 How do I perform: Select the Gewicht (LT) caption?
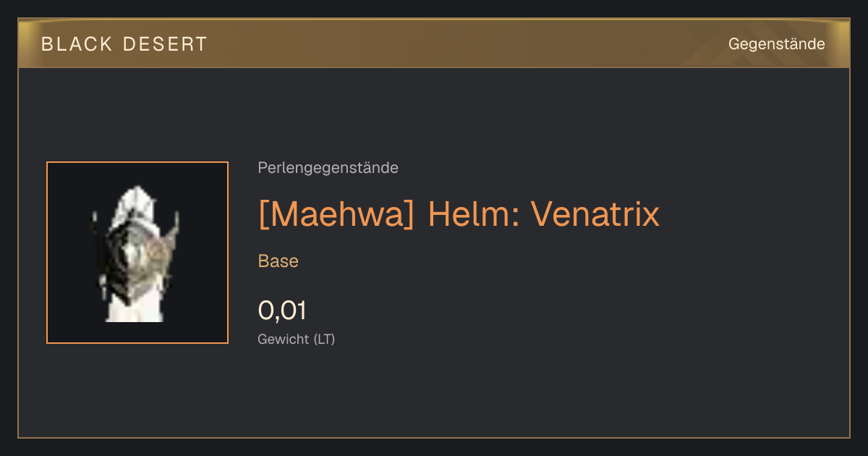point(297,339)
